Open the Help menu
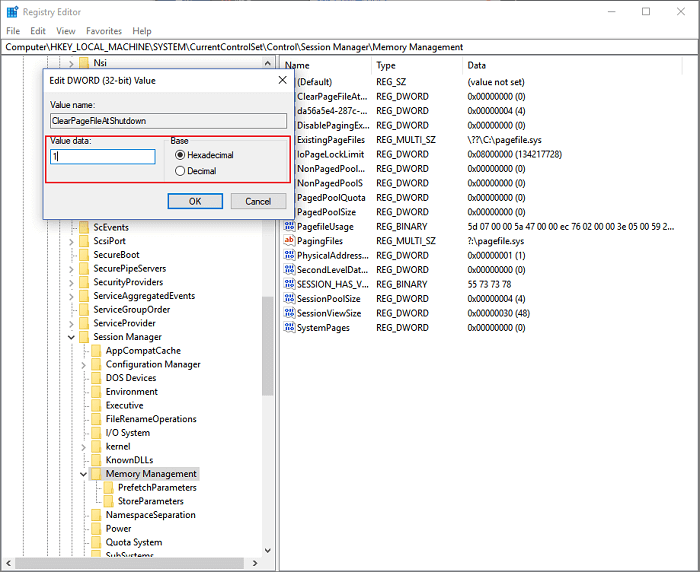 click(142, 31)
